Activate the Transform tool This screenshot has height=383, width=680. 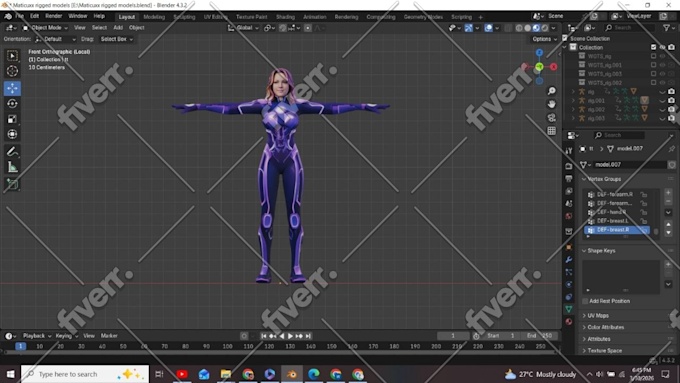[x=12, y=134]
